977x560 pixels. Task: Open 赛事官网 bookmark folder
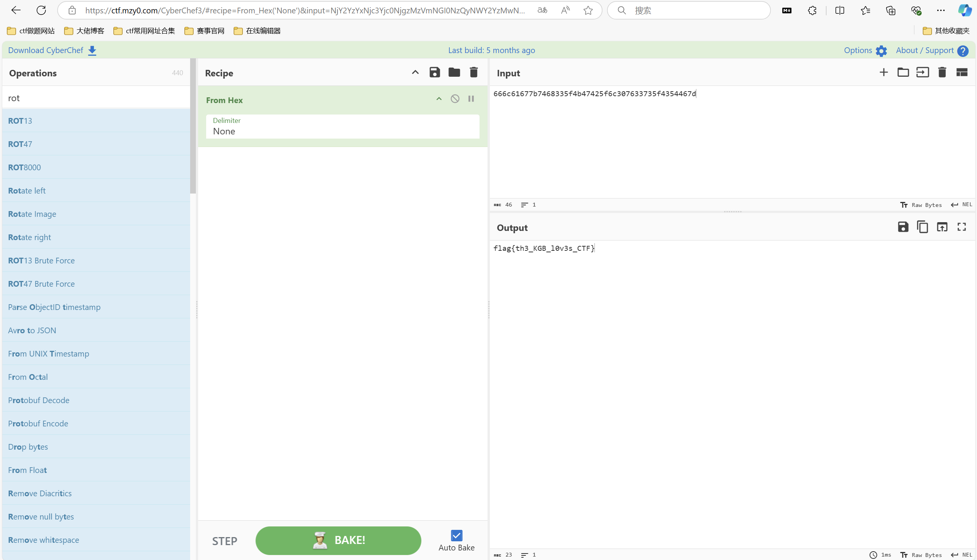(204, 31)
